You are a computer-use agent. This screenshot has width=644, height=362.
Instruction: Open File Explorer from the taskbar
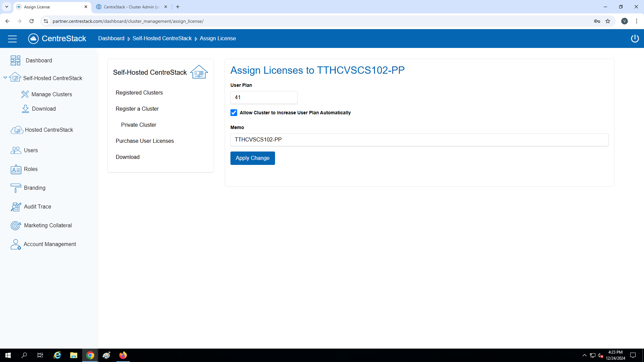(73, 355)
